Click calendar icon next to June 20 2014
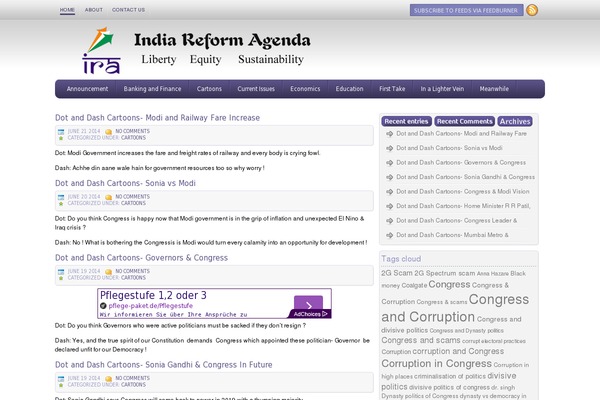The width and height of the screenshot is (600, 400). (x=61, y=197)
